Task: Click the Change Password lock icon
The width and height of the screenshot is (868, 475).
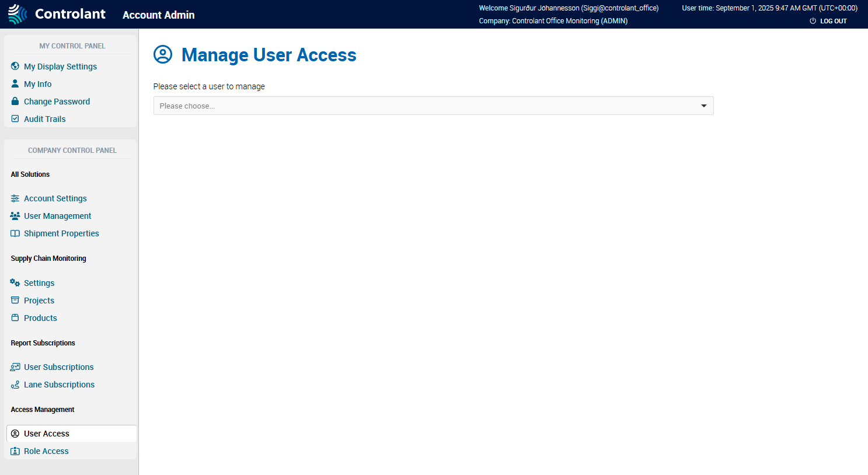Action: point(15,101)
